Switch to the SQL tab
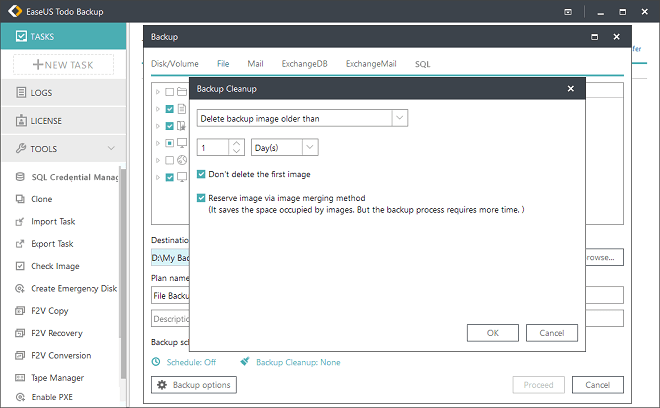Viewport: 660px width, 408px height. click(x=423, y=64)
